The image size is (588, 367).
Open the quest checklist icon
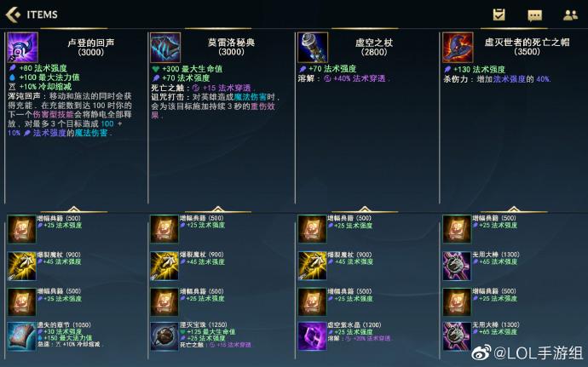click(499, 15)
